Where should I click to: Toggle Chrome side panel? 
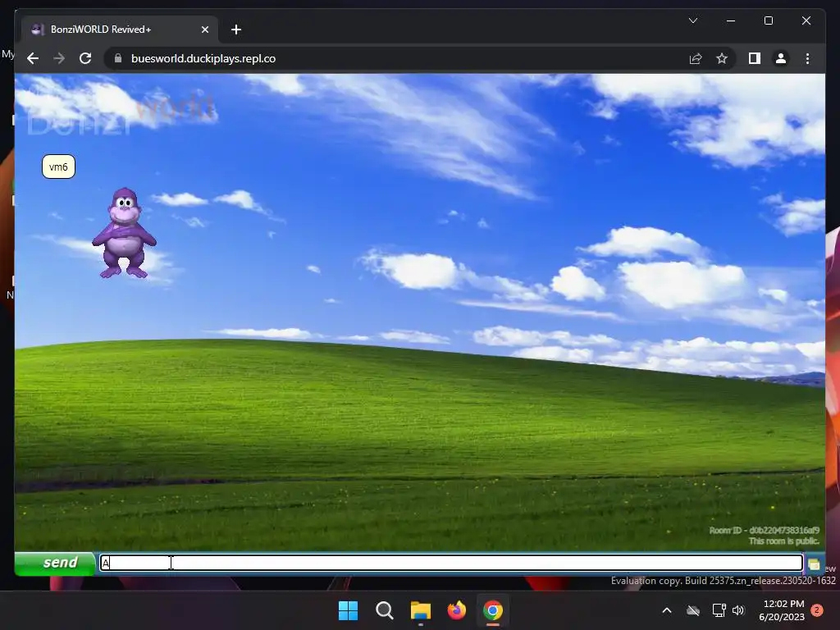755,58
